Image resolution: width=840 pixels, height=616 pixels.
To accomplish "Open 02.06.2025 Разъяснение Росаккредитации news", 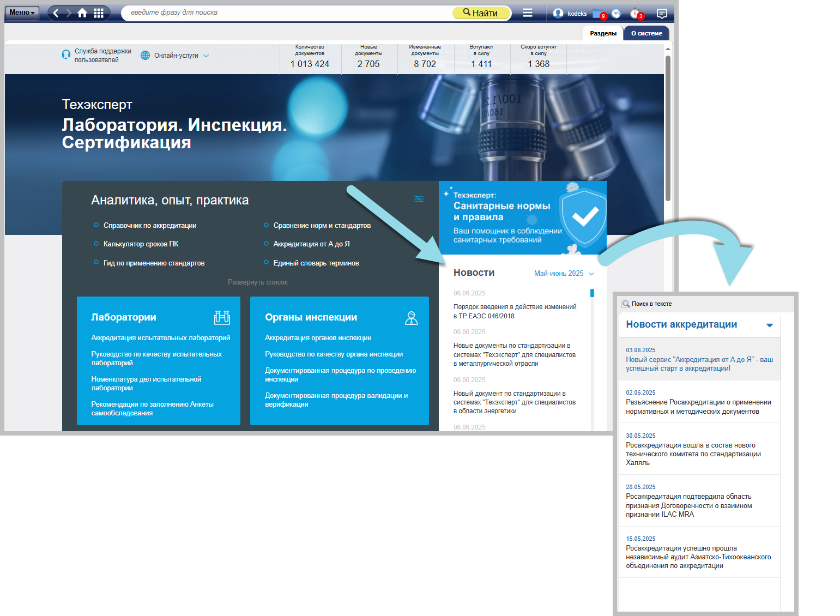I will pos(699,407).
